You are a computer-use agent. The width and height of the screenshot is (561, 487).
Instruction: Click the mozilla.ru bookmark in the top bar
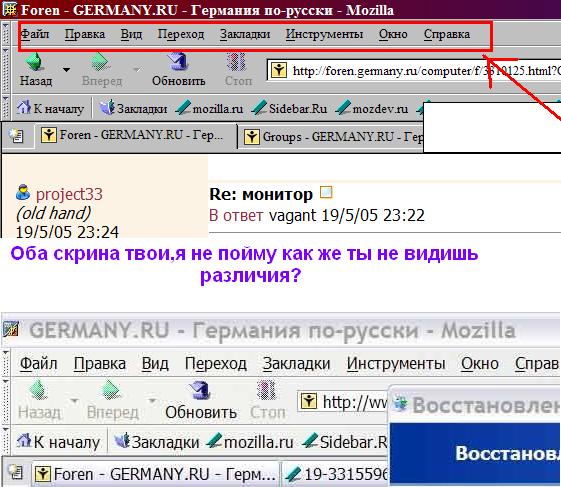[x=210, y=108]
